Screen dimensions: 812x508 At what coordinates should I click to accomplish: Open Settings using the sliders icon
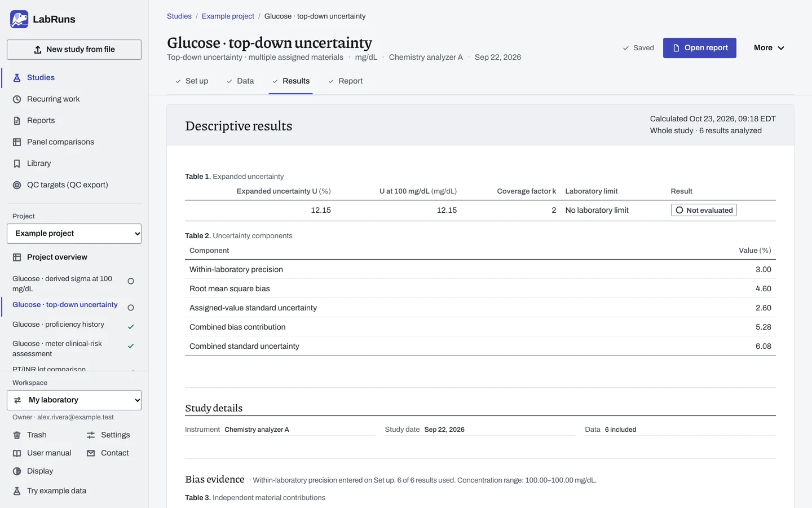(91, 435)
